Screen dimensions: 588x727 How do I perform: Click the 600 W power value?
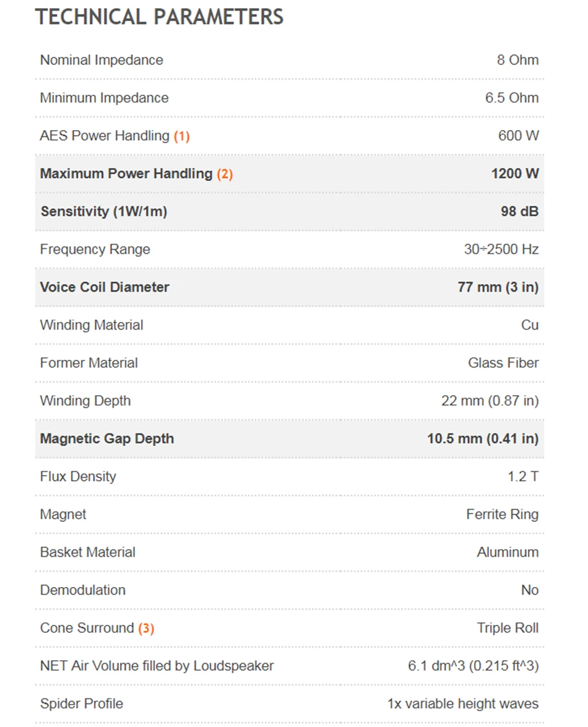[519, 136]
